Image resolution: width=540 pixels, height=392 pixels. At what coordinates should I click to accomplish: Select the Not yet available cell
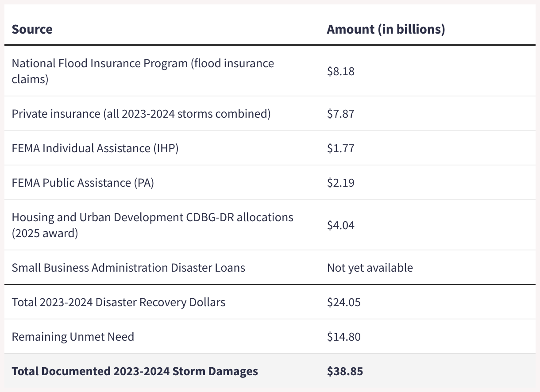pyautogui.click(x=370, y=268)
